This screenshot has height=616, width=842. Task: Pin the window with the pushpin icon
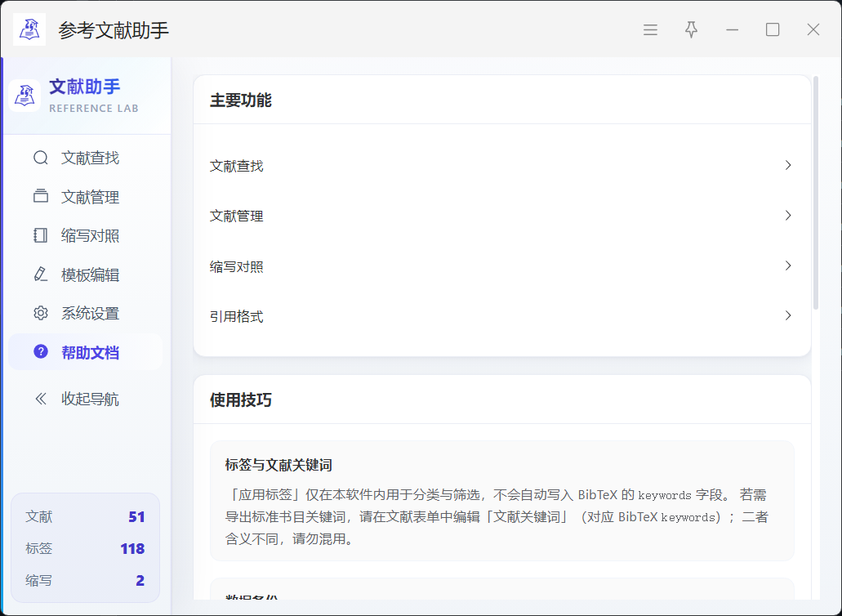pyautogui.click(x=691, y=30)
